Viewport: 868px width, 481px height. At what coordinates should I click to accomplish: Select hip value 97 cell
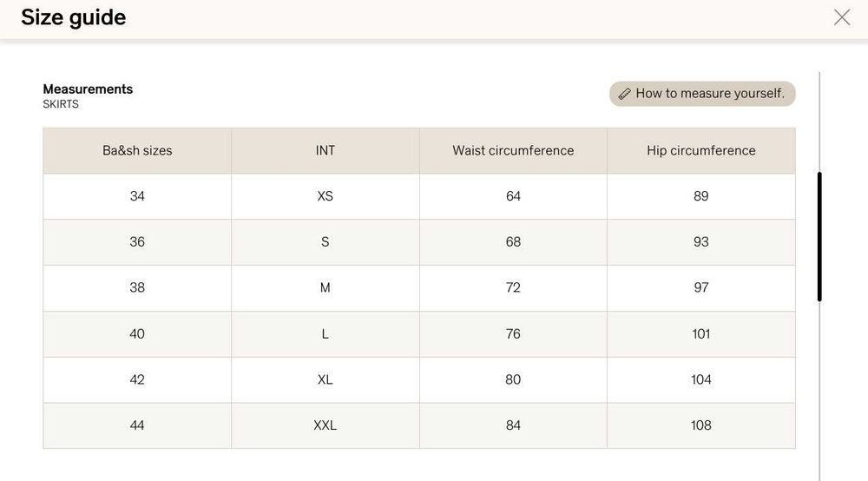click(x=700, y=287)
